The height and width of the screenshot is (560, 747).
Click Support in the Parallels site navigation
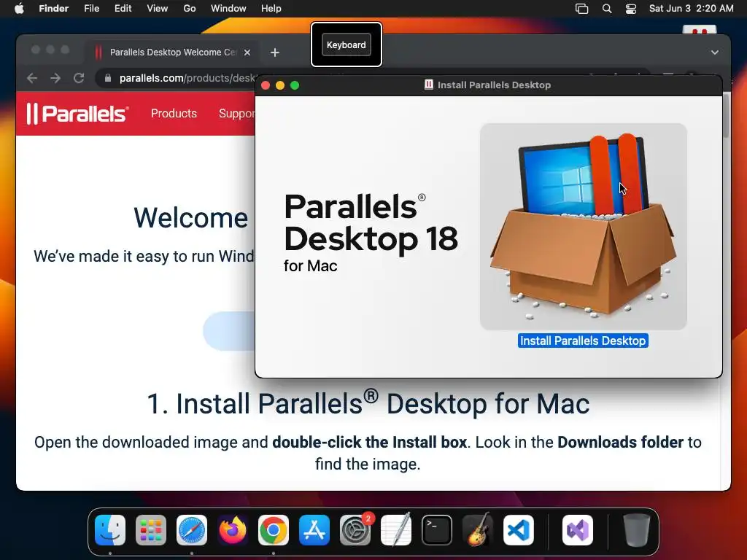pos(237,113)
